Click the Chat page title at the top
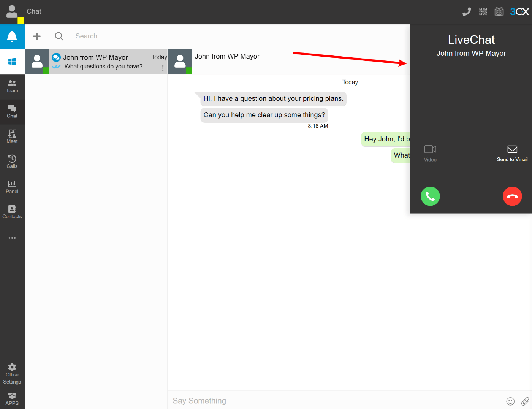The width and height of the screenshot is (532, 409). [x=34, y=11]
